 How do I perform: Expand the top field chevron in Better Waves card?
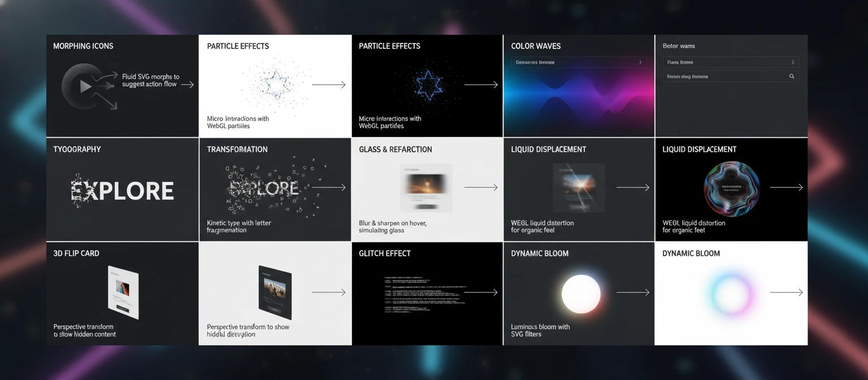click(792, 62)
